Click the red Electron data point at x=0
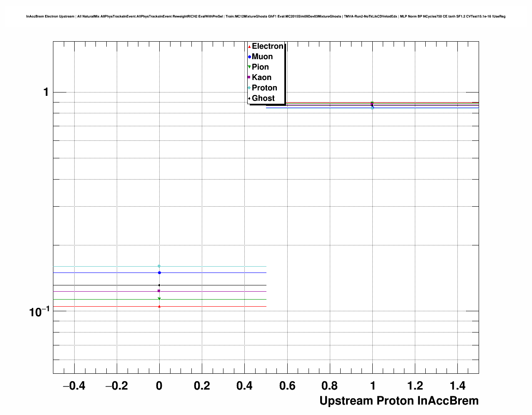The image size is (532, 415). (x=159, y=306)
